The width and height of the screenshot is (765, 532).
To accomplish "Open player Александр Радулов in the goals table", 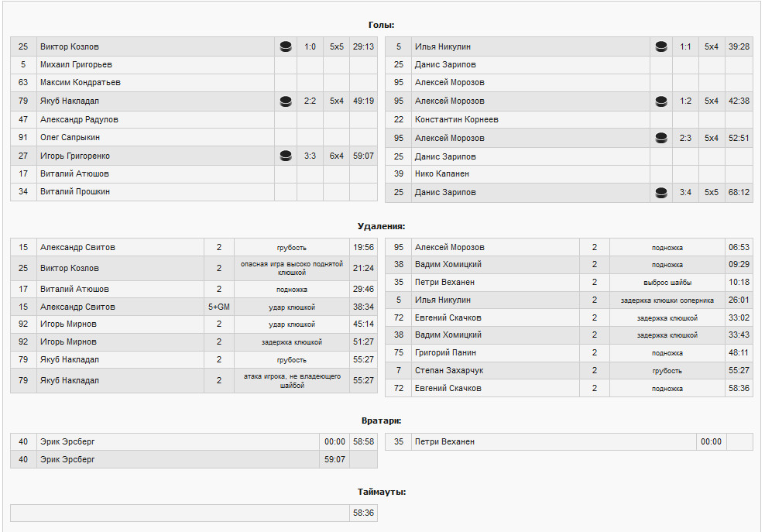I will pos(79,119).
